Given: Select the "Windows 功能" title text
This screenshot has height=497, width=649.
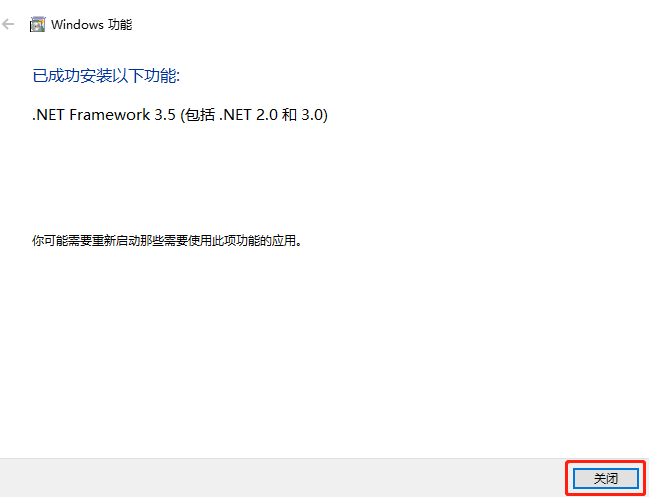Looking at the screenshot, I should click(91, 24).
